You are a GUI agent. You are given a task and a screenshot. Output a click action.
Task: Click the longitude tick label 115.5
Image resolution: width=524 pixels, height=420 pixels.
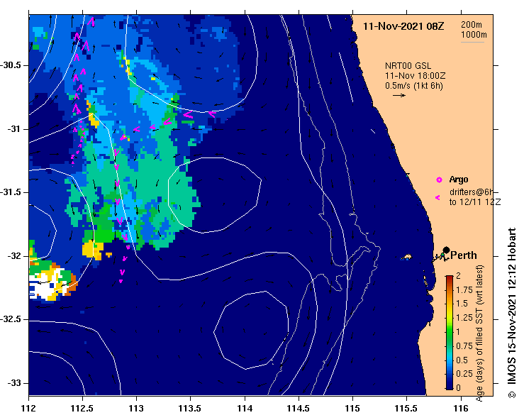click(x=406, y=409)
